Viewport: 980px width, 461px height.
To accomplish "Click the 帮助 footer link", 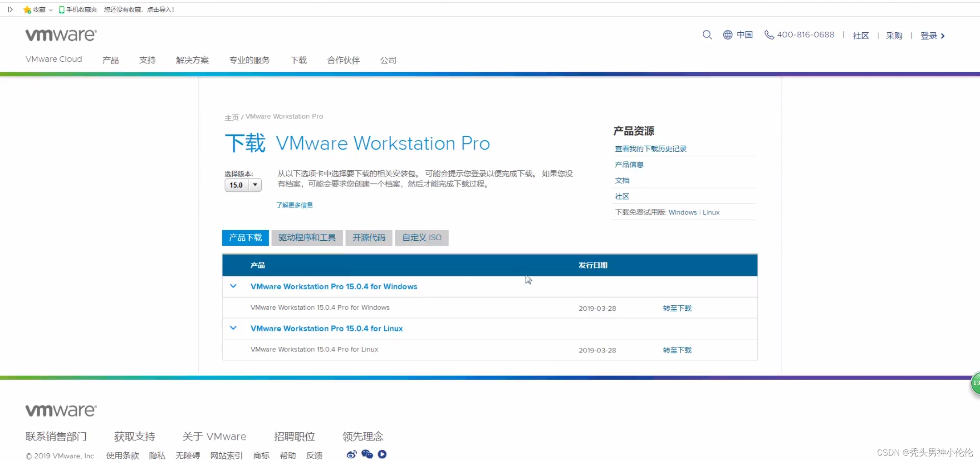I will pos(288,456).
